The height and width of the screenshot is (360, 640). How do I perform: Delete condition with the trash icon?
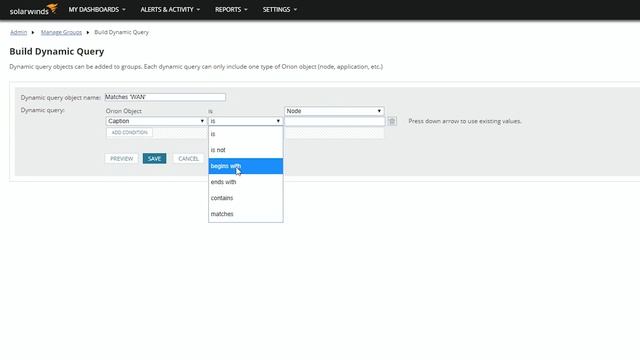point(392,121)
